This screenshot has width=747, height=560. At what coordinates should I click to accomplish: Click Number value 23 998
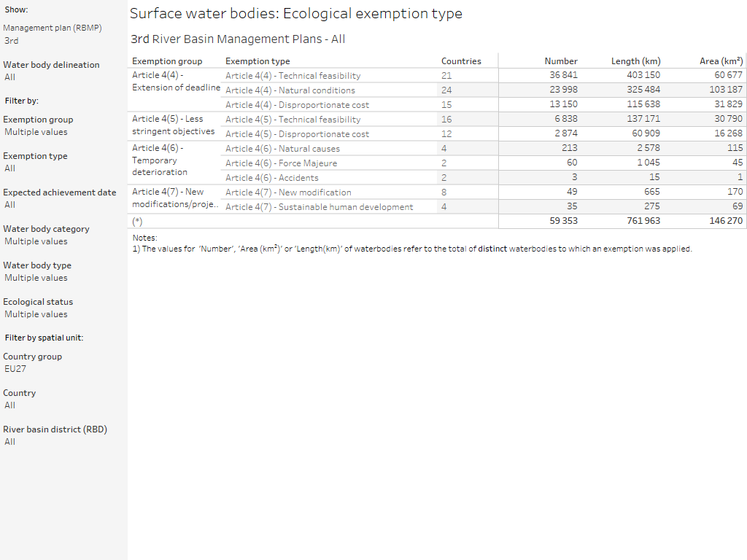[x=563, y=90]
